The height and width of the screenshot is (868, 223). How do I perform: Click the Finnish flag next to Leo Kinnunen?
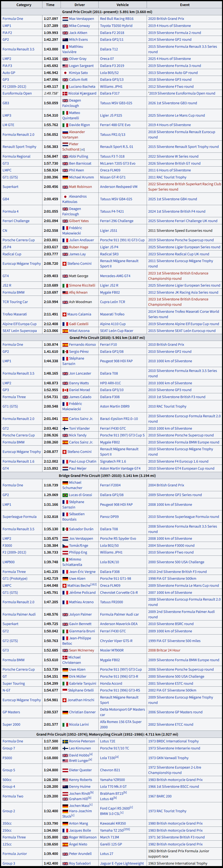(65, 748)
